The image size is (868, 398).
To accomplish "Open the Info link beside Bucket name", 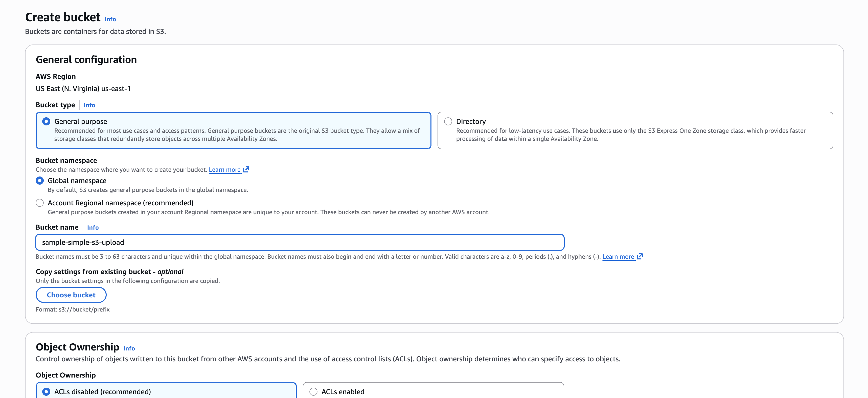I will [x=93, y=228].
